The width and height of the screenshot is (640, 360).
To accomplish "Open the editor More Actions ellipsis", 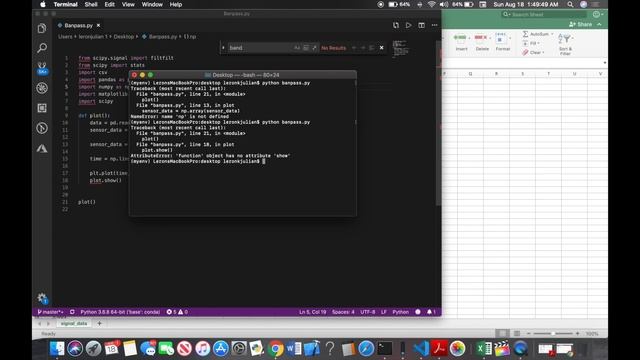I will [435, 25].
